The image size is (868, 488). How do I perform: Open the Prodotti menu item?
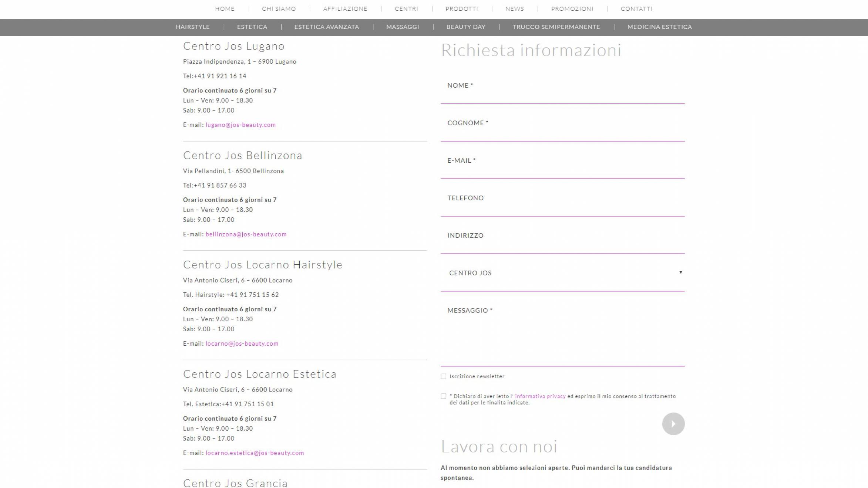click(462, 9)
